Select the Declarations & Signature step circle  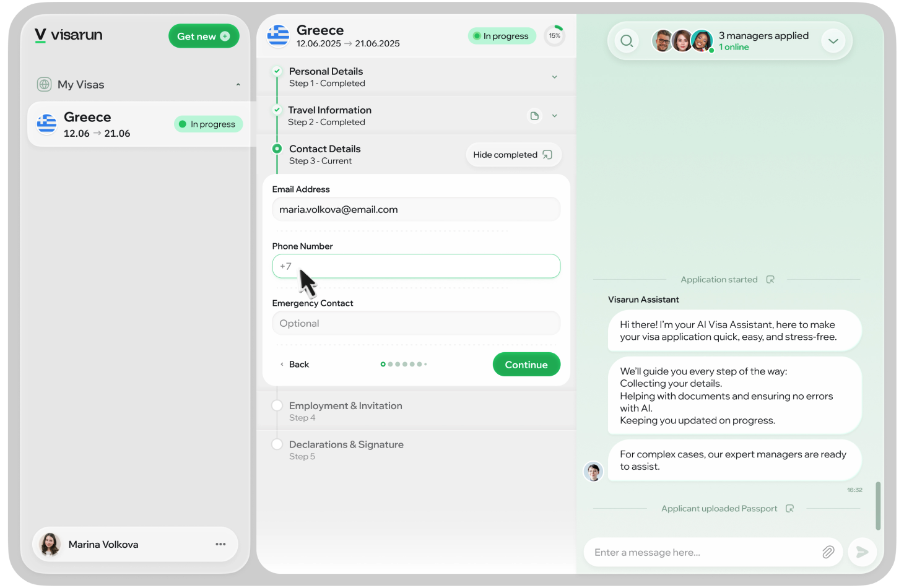tap(277, 444)
